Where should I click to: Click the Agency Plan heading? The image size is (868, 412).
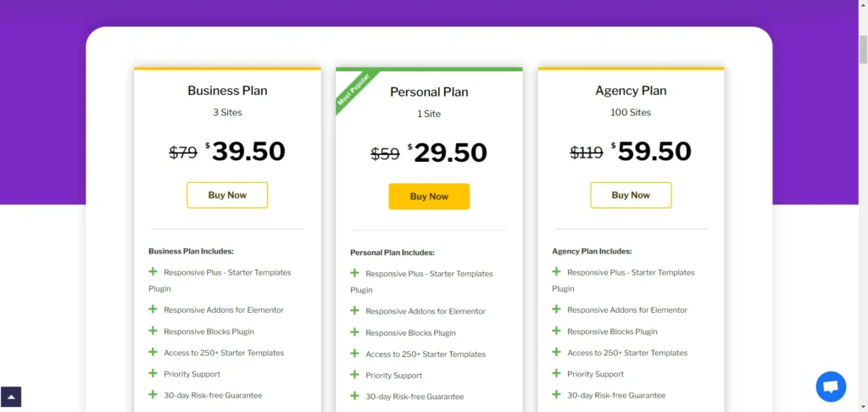(631, 91)
